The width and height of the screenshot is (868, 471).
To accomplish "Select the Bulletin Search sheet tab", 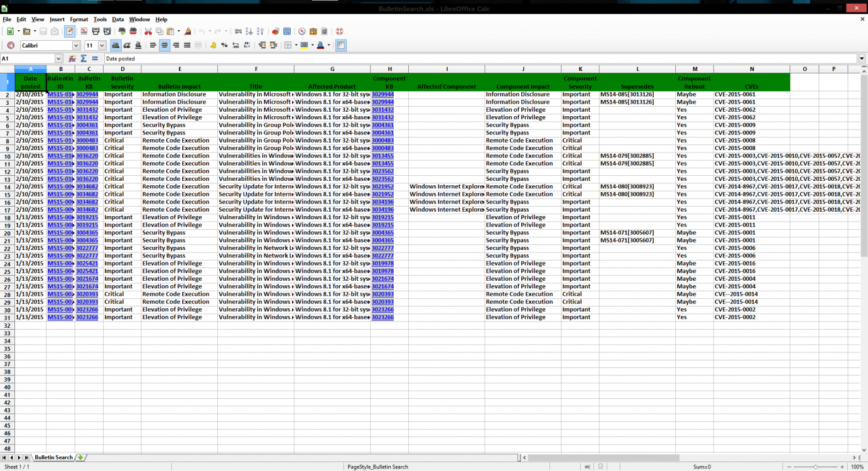I will tap(54, 457).
